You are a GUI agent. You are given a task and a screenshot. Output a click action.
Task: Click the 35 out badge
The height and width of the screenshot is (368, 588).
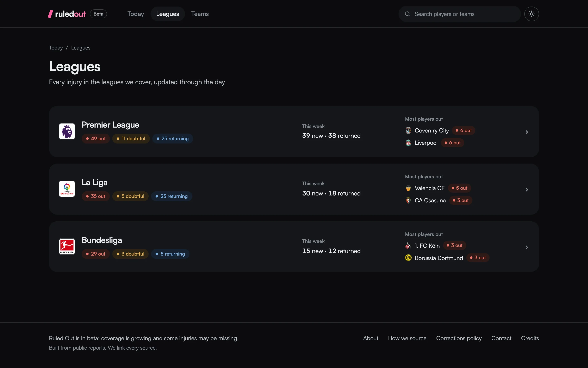tap(96, 196)
